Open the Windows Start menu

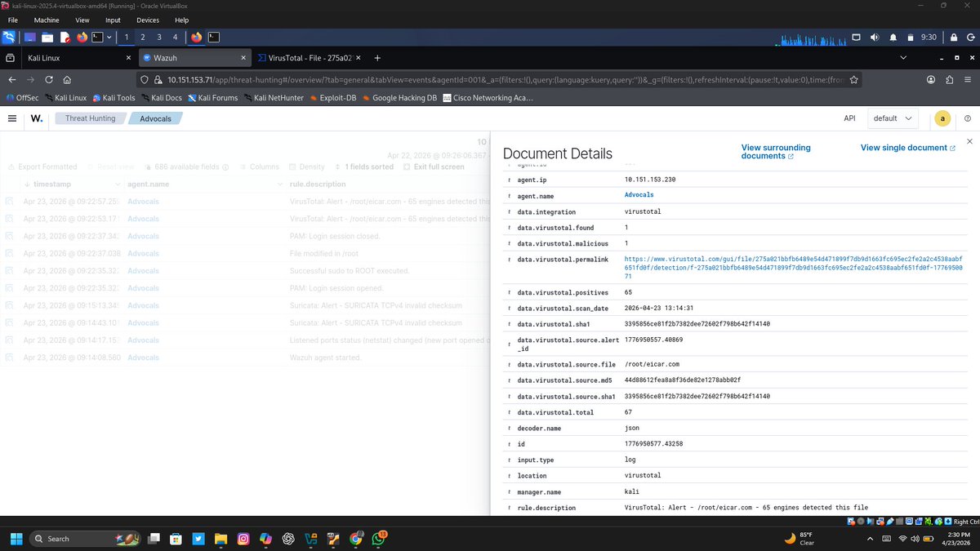(x=16, y=539)
